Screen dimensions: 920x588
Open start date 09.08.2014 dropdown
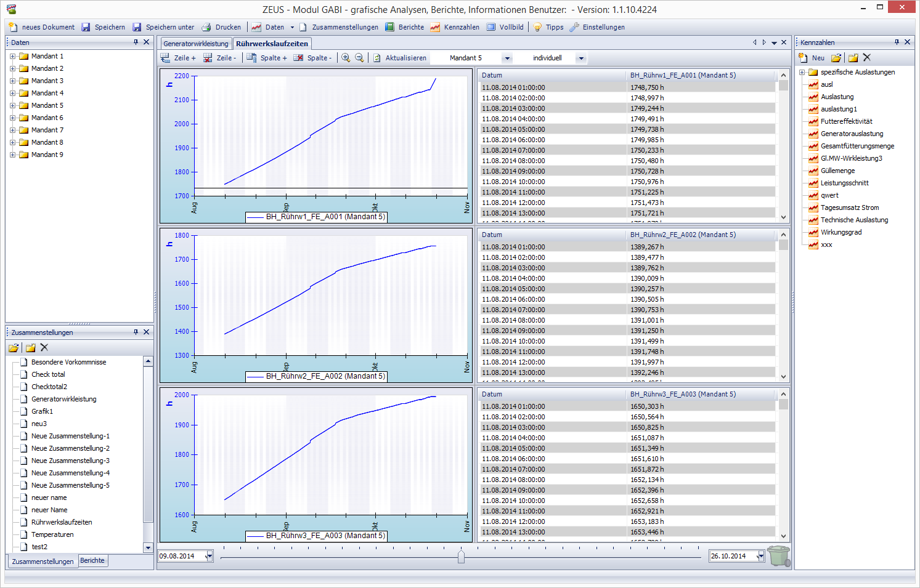pyautogui.click(x=209, y=556)
